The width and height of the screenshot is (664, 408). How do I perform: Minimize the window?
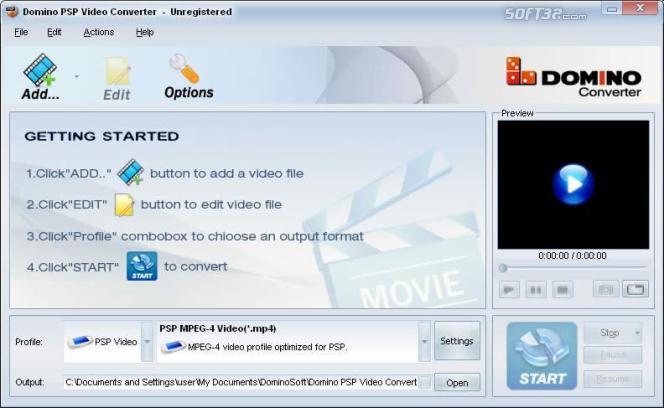coord(612,9)
